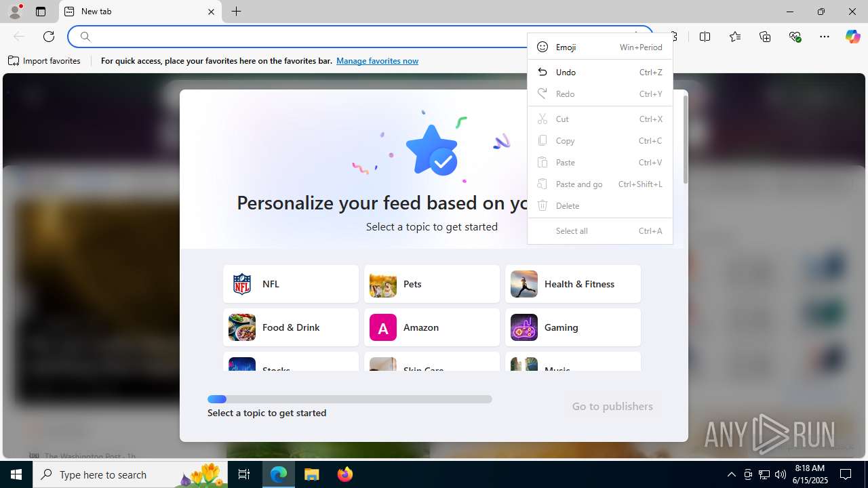
Task: Choose Paste from context menu
Action: coord(600,162)
